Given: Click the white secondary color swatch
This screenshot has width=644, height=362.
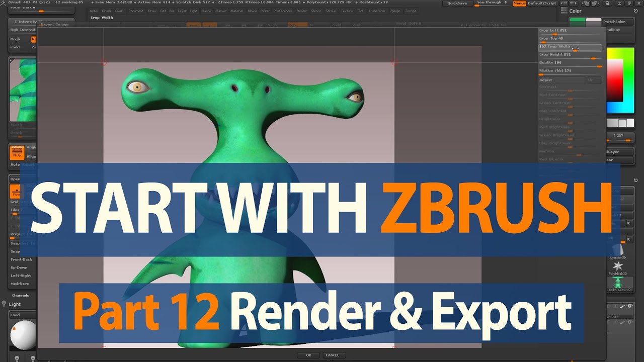Looking at the screenshot, I should click(594, 22).
